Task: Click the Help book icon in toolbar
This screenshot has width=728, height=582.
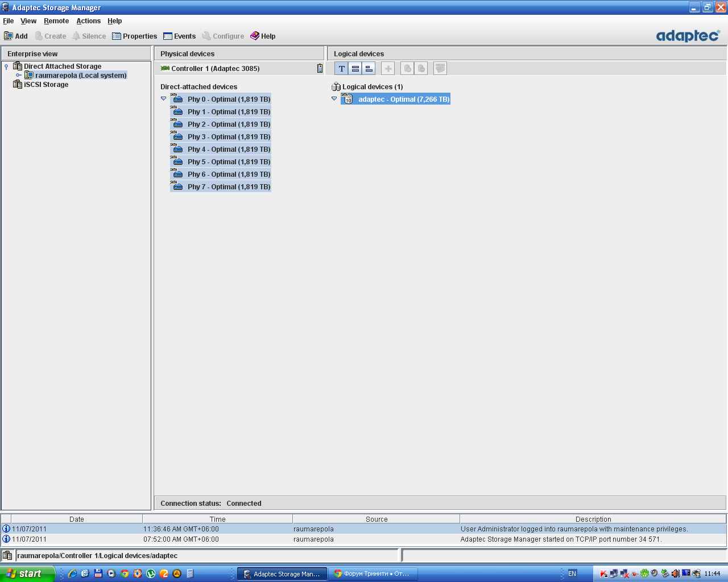Action: click(255, 36)
